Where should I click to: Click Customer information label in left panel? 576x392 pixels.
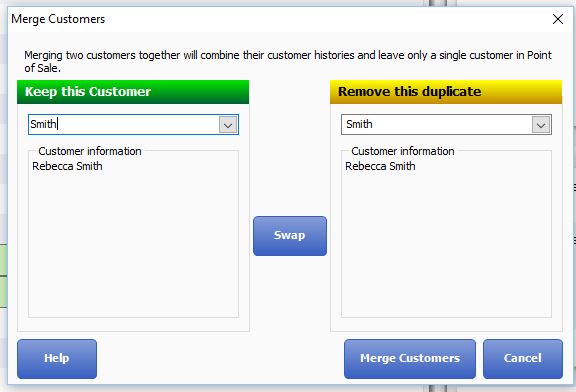pyautogui.click(x=90, y=151)
